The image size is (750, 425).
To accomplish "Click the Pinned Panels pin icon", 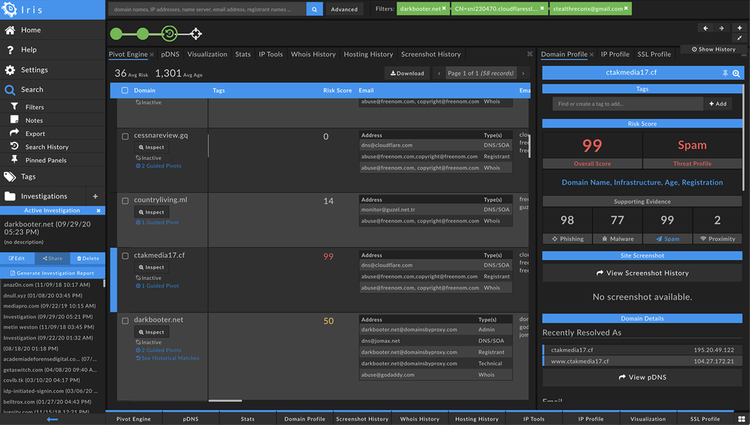I will click(x=14, y=159).
